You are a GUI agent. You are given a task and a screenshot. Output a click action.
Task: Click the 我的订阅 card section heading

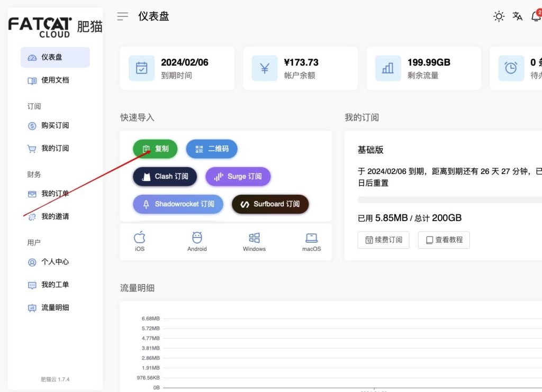362,117
